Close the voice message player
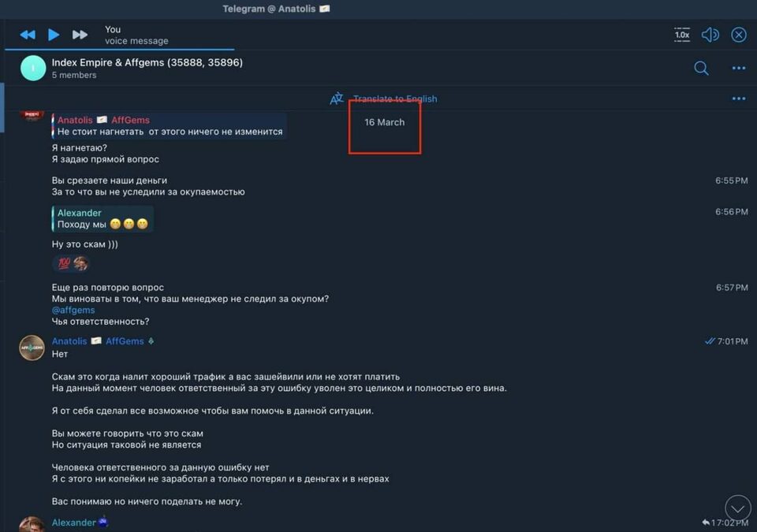The width and height of the screenshot is (757, 532). coord(739,35)
